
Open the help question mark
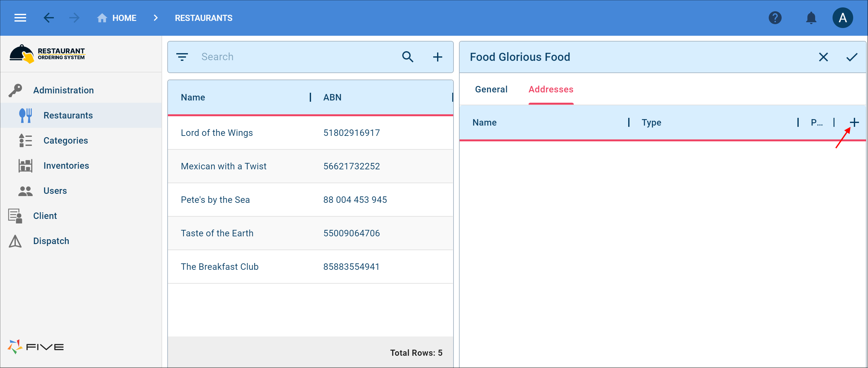(x=775, y=18)
